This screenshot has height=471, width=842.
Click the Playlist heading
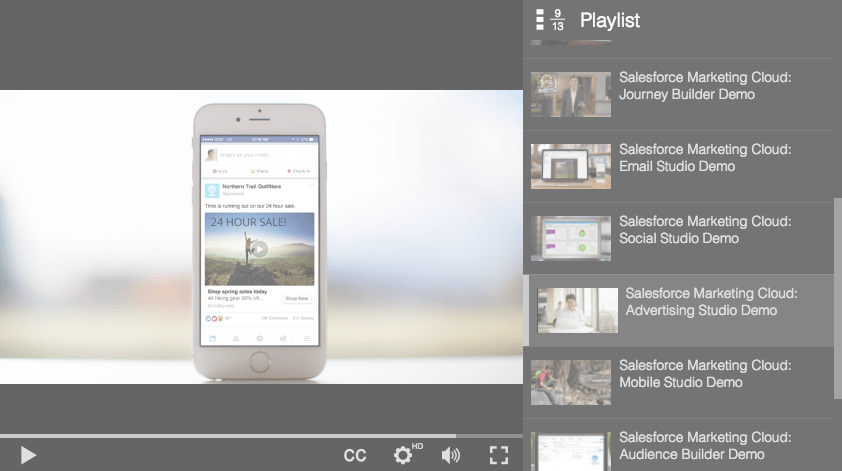(x=609, y=20)
